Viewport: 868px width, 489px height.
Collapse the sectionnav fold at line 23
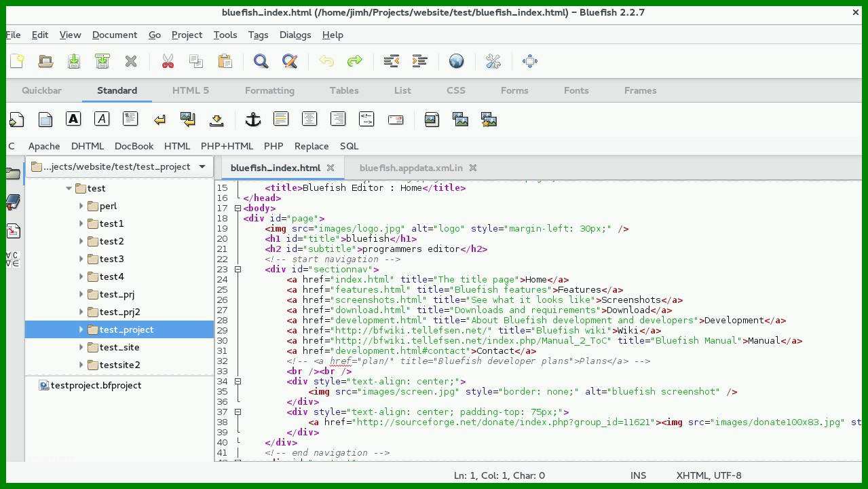(238, 270)
